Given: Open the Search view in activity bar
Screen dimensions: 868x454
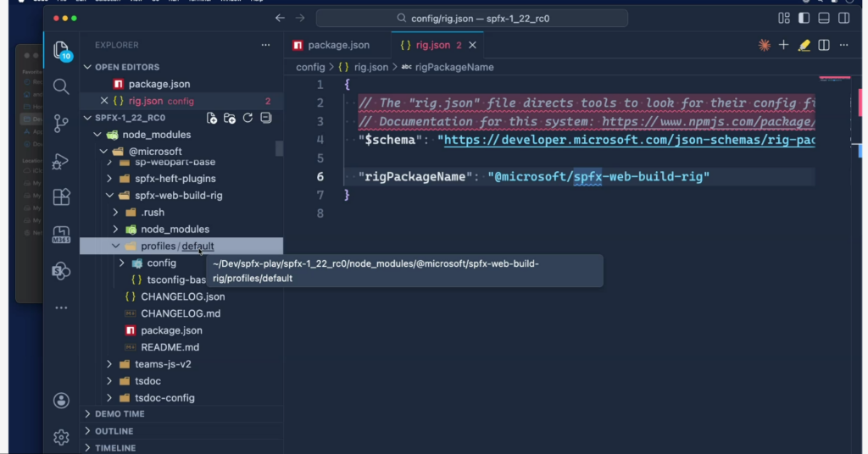Looking at the screenshot, I should pos(61,86).
